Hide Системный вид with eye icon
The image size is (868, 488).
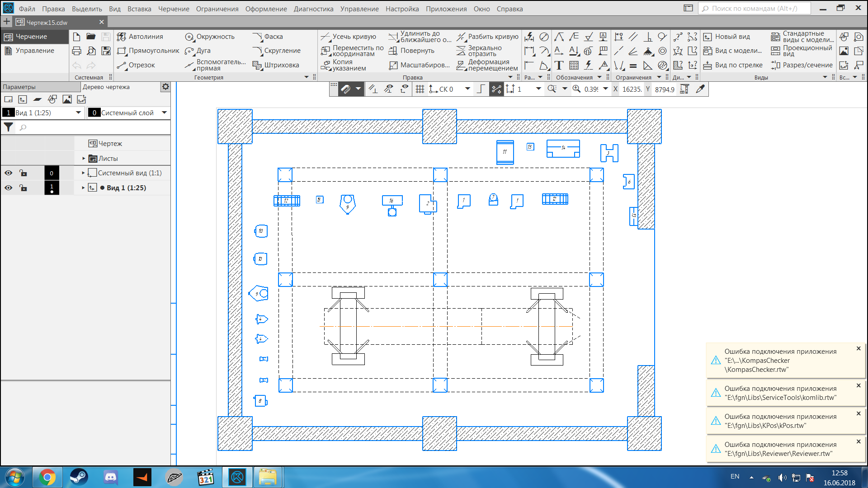point(8,173)
